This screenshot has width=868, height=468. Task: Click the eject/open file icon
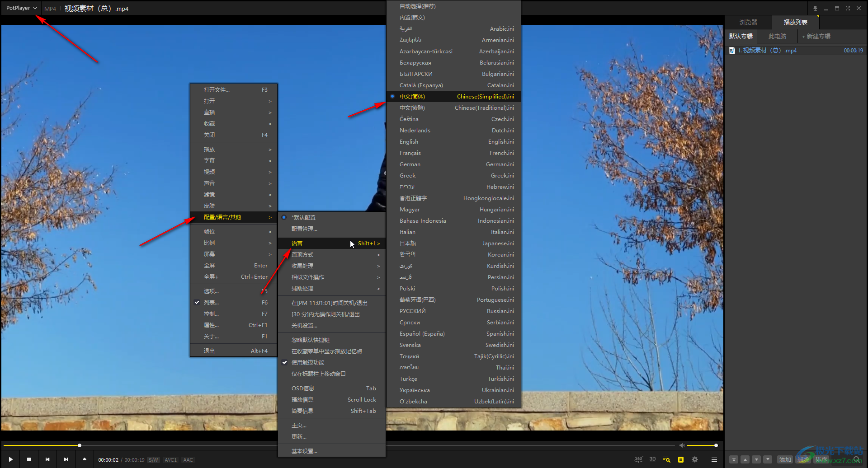85,459
